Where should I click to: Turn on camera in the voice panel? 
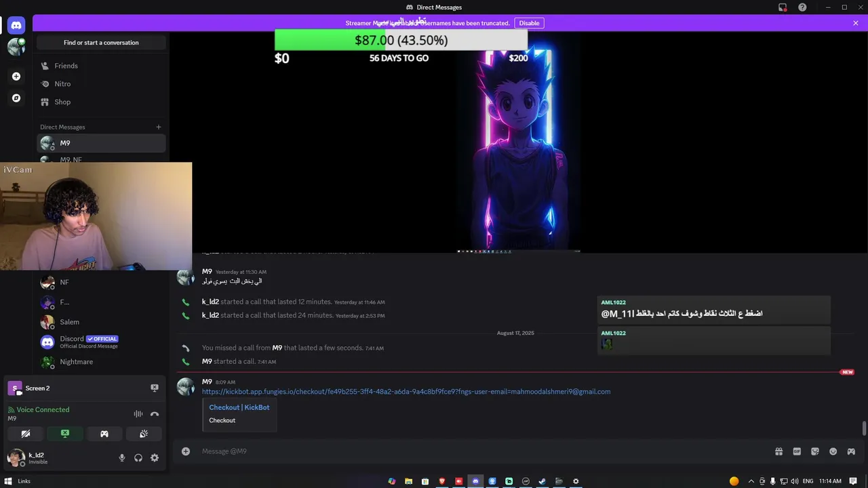(26, 434)
